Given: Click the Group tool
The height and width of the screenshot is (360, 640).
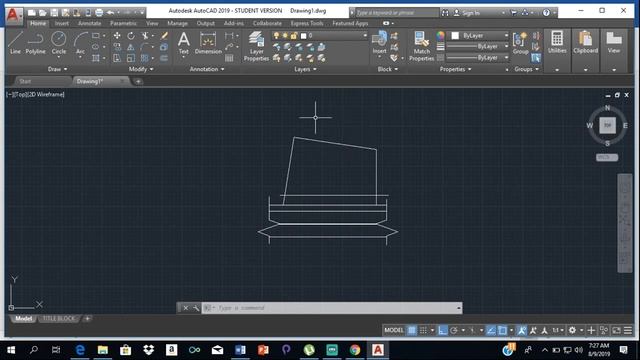Looking at the screenshot, I should [x=520, y=43].
